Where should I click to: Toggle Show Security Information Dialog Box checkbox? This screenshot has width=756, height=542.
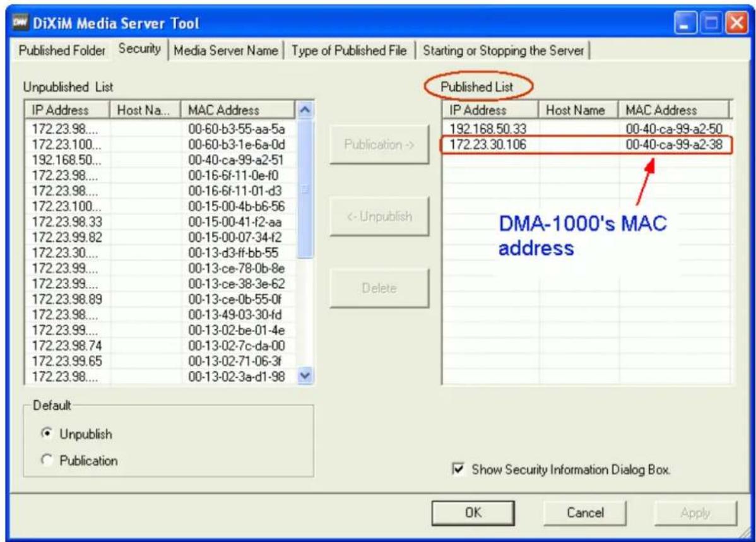click(458, 469)
